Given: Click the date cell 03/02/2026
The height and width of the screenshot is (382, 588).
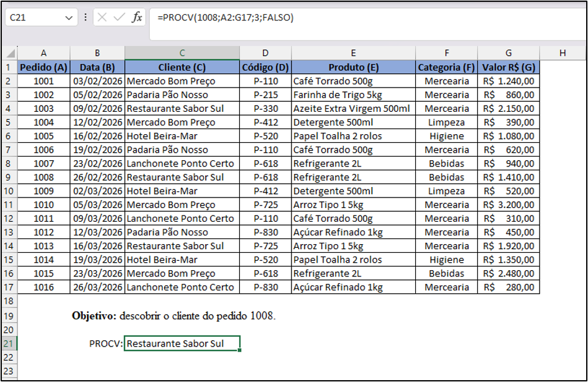Looking at the screenshot, I should point(97,81).
